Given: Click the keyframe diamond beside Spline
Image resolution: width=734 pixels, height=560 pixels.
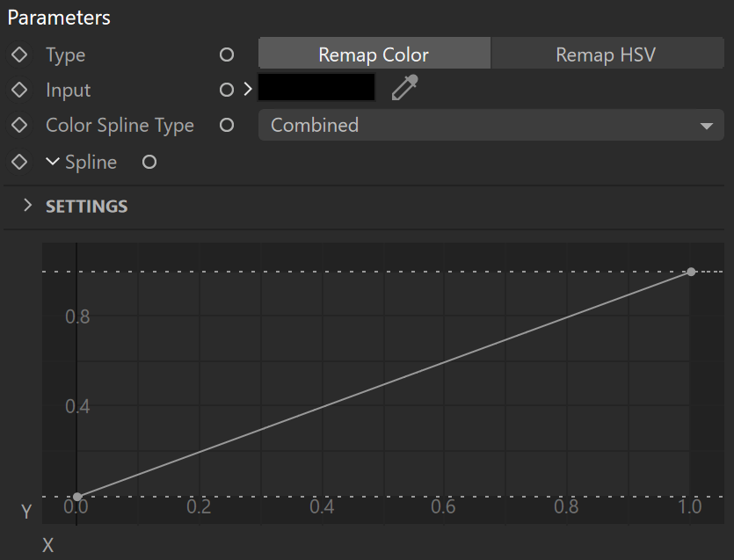Looking at the screenshot, I should (x=19, y=162).
